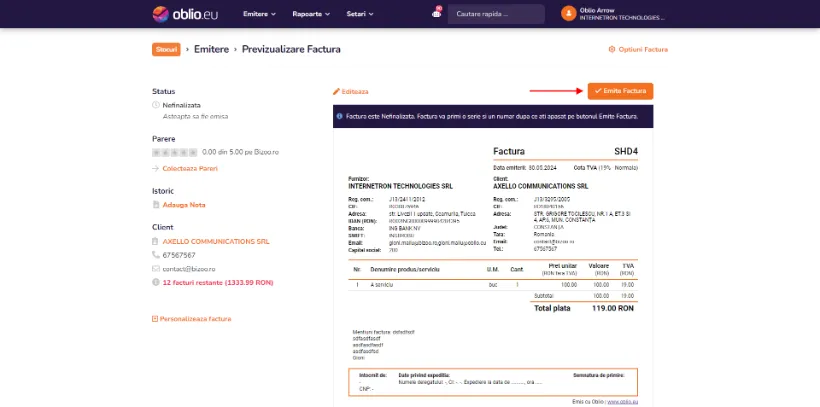Select Total plata 119.00 RON
This screenshot has height=407, width=820.
(x=584, y=309)
